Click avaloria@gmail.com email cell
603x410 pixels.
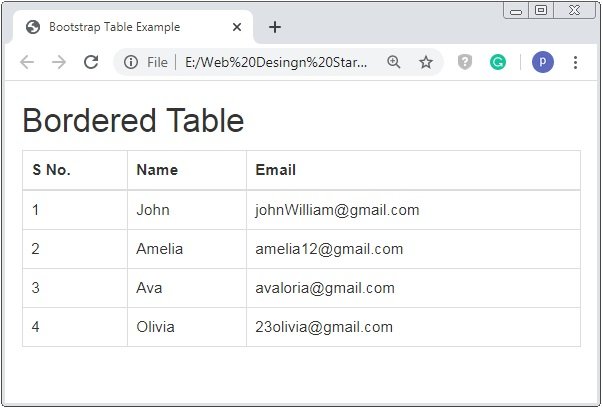coord(413,288)
